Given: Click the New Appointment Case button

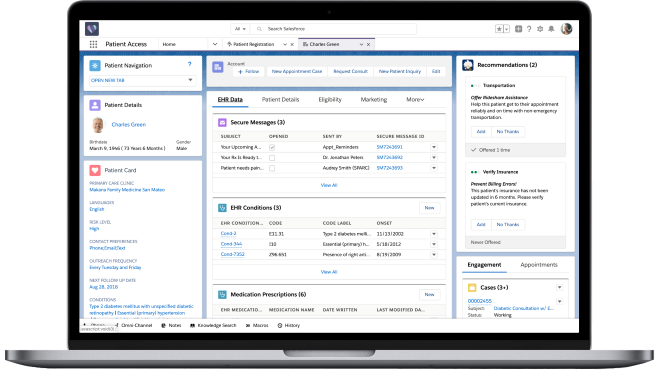Looking at the screenshot, I should point(297,72).
